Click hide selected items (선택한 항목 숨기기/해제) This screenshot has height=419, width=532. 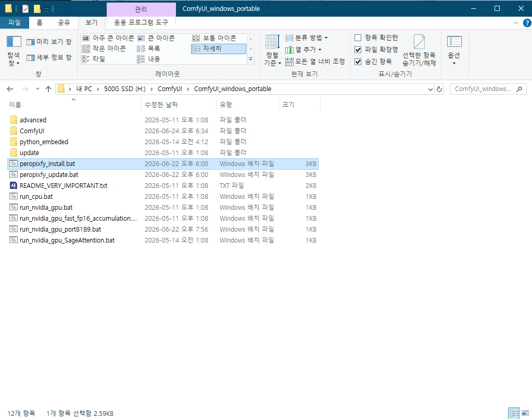click(x=419, y=50)
